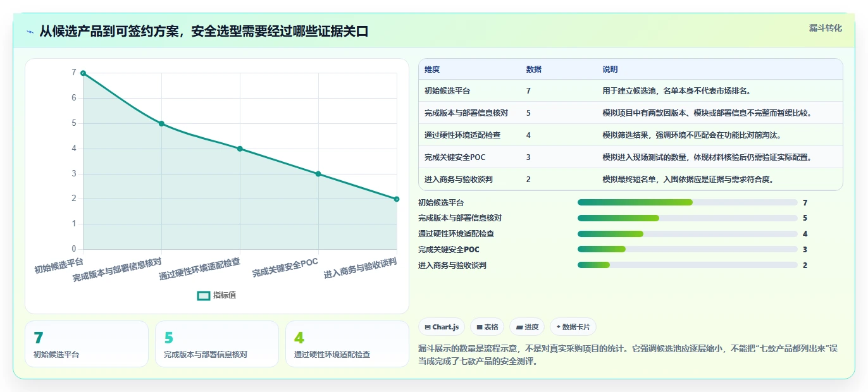Screen dimensions: 868x392
Task: Click the 维度 table column header
Action: pyautogui.click(x=432, y=69)
